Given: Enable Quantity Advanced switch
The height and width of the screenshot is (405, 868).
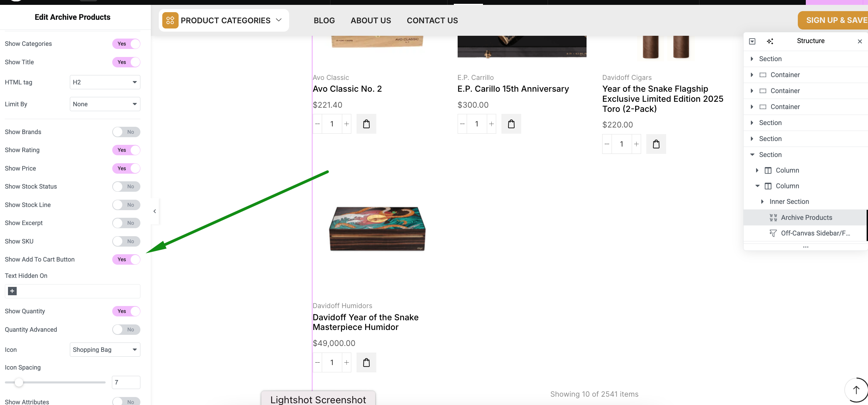Looking at the screenshot, I should pos(126,330).
